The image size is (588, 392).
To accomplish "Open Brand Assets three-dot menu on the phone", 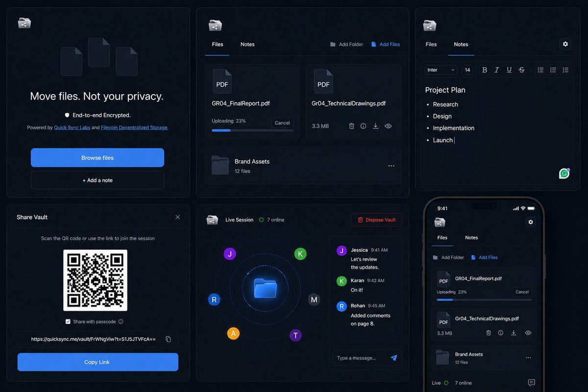I will pyautogui.click(x=528, y=358).
